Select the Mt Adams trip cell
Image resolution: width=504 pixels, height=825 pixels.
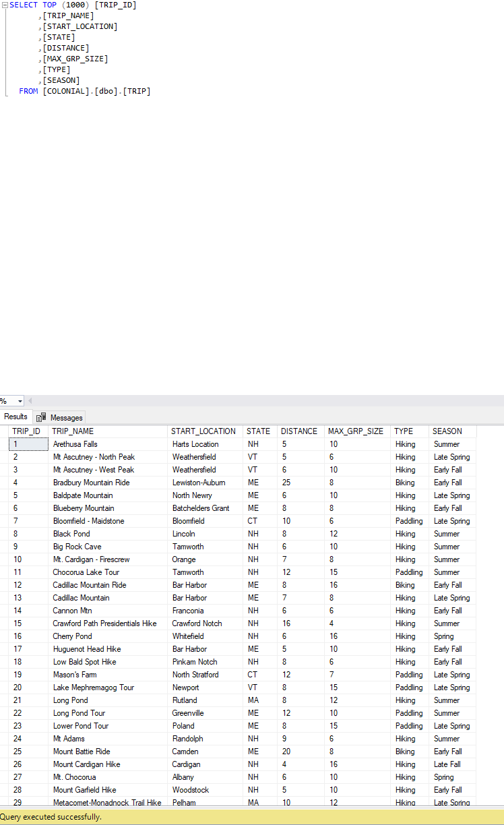108,739
